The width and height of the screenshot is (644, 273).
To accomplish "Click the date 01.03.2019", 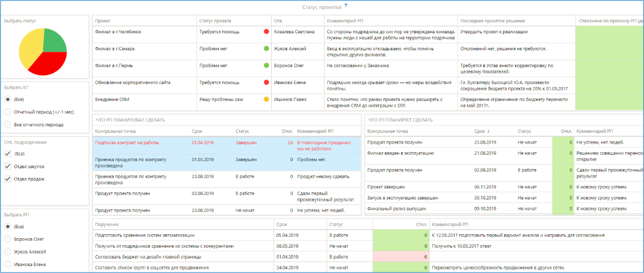I will 203,160.
